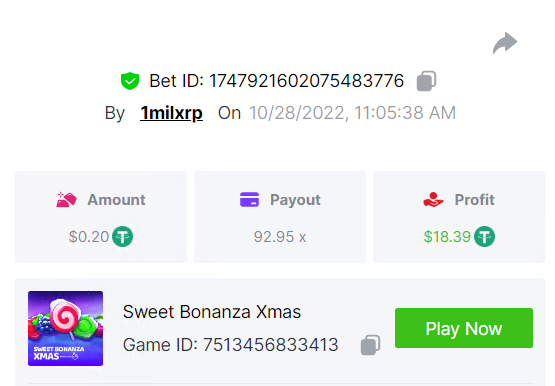The height and width of the screenshot is (386, 555).
Task: Open the Sweet Bonanza Xmas thumbnail
Action: [x=65, y=328]
